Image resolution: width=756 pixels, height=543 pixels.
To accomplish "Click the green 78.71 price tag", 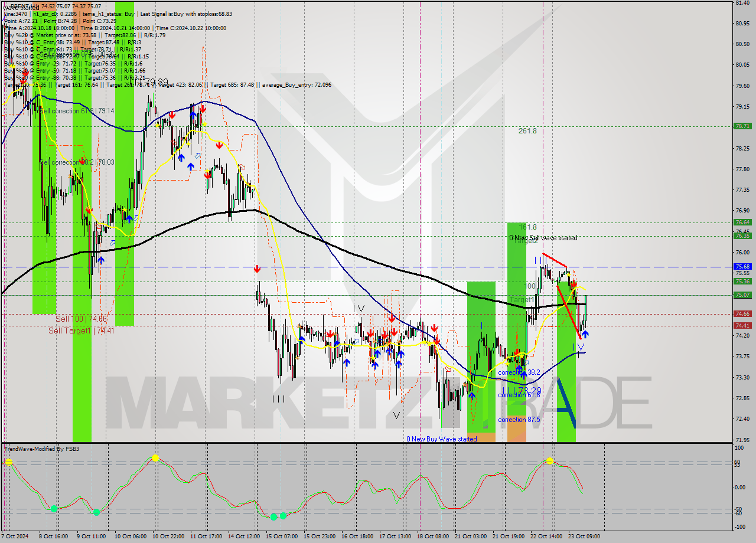I will point(742,126).
